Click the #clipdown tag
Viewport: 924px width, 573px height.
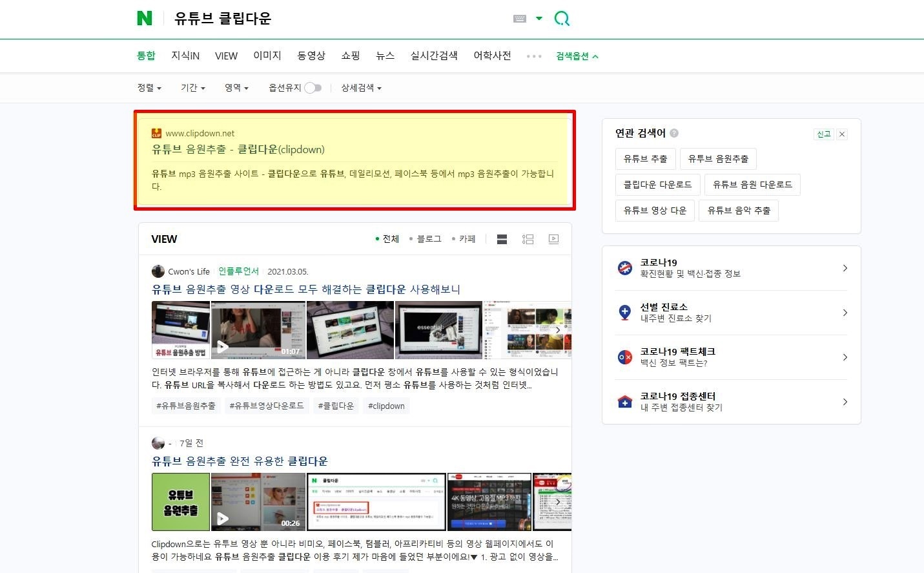point(386,406)
